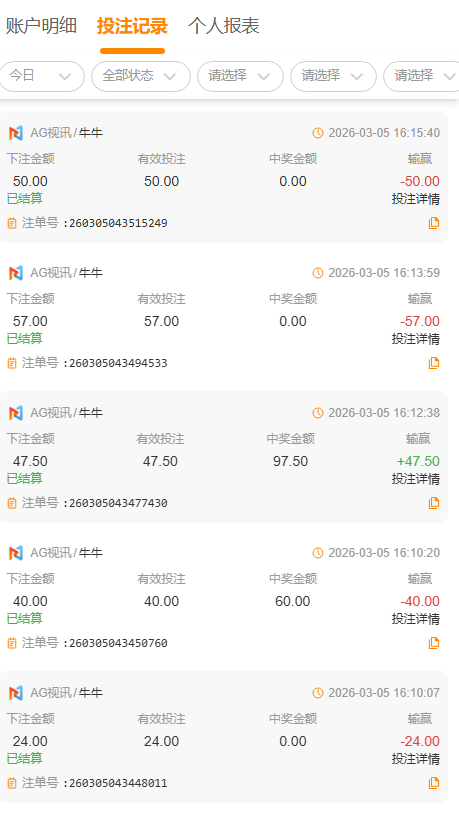This screenshot has height=815, width=459.
Task: Expand the 全部状态 status filter
Action: [x=141, y=76]
